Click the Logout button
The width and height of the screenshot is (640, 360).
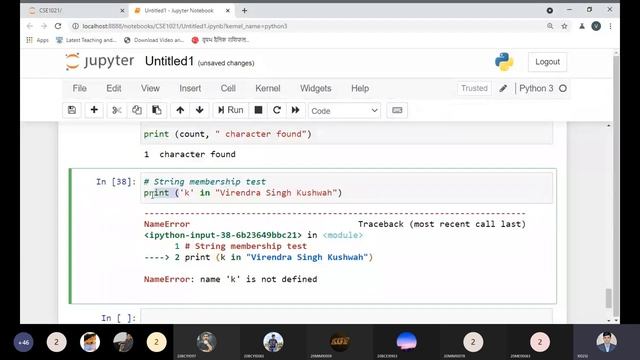click(547, 62)
